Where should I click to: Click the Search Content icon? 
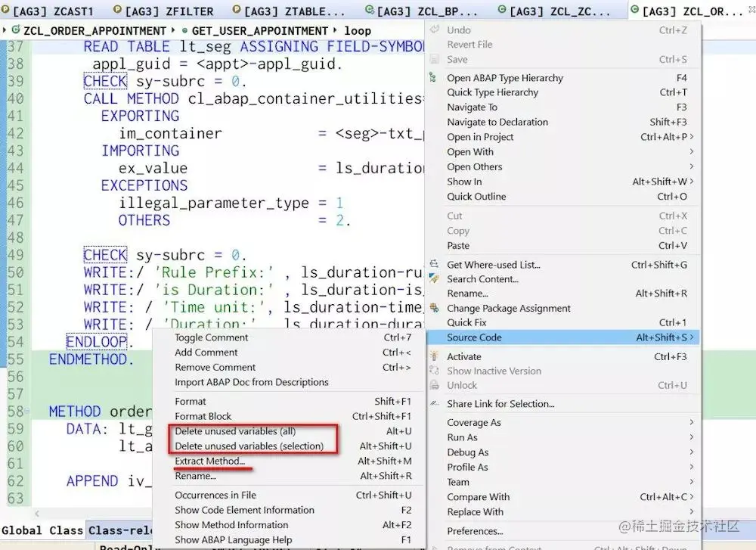[434, 279]
